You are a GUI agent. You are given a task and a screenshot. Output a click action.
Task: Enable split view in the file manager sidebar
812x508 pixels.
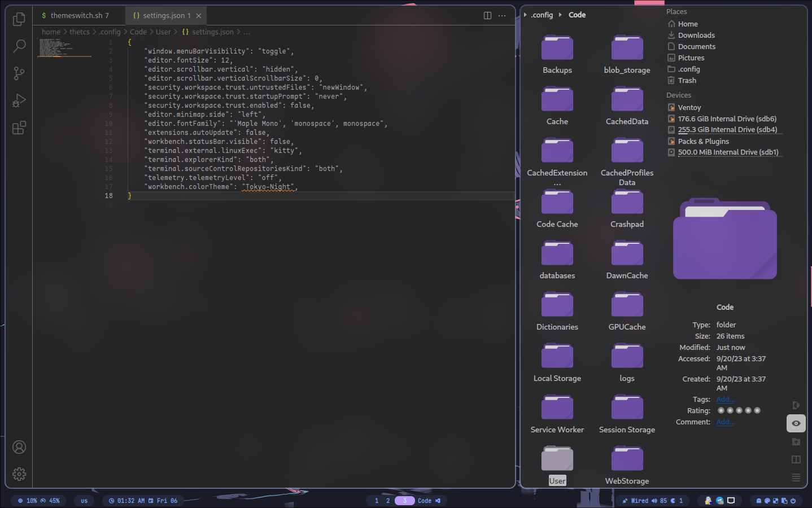coord(796,459)
